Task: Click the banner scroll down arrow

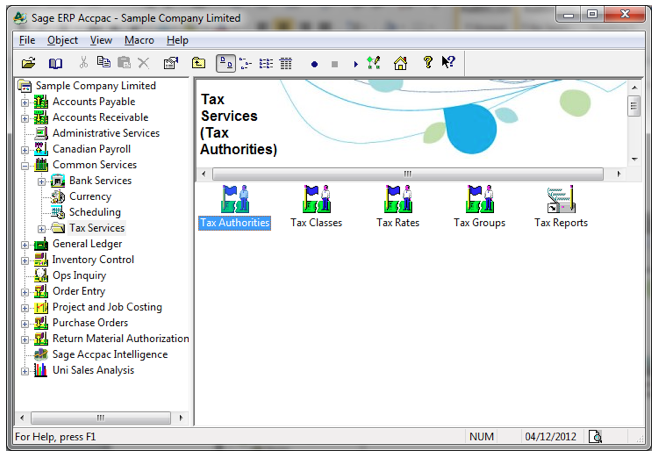Action: point(634,159)
